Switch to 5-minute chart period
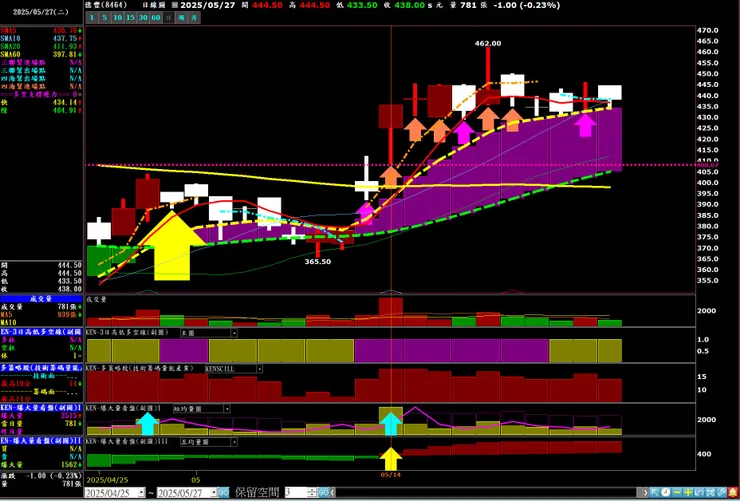Image resolution: width=740 pixels, height=501 pixels. pos(105,18)
